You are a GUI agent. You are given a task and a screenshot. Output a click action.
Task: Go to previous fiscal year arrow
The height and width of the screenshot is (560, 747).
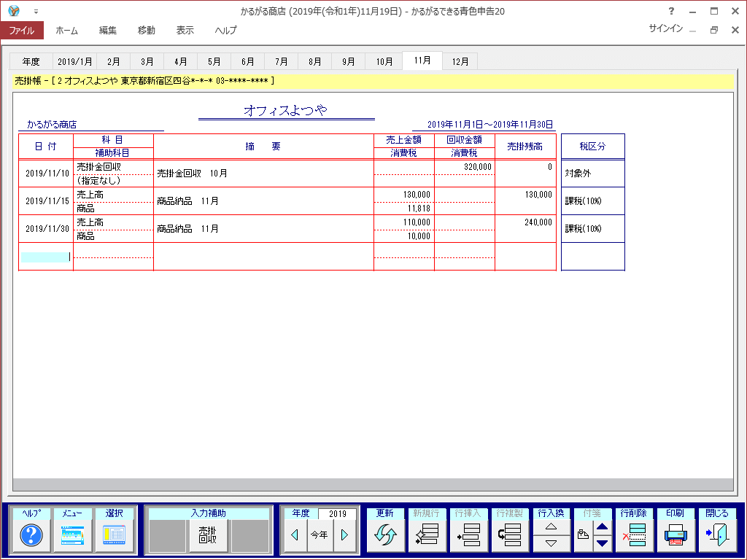pos(295,534)
